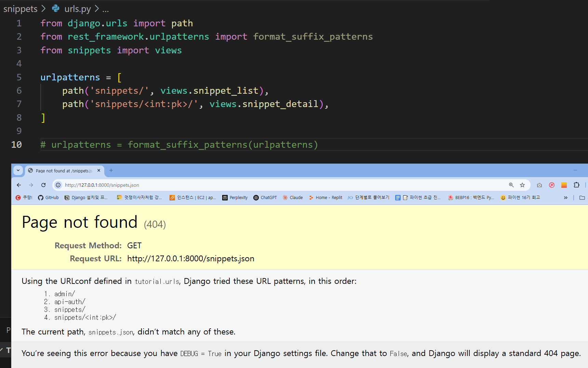
Task: Click the 'snippets/<int:pk>/' pattern entry
Action: click(x=85, y=317)
